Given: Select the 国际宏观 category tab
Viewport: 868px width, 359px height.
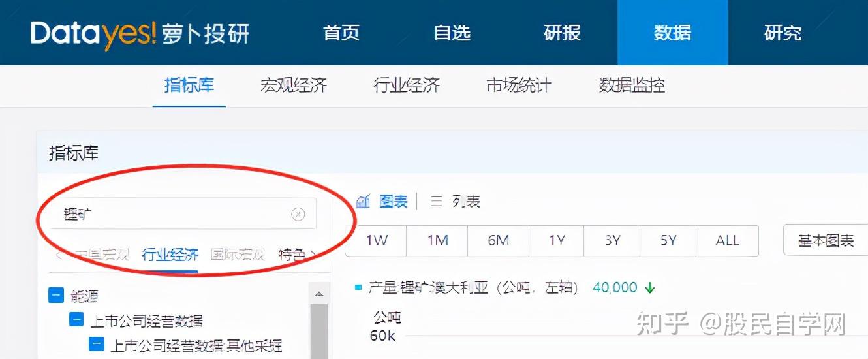Looking at the screenshot, I should (x=238, y=255).
